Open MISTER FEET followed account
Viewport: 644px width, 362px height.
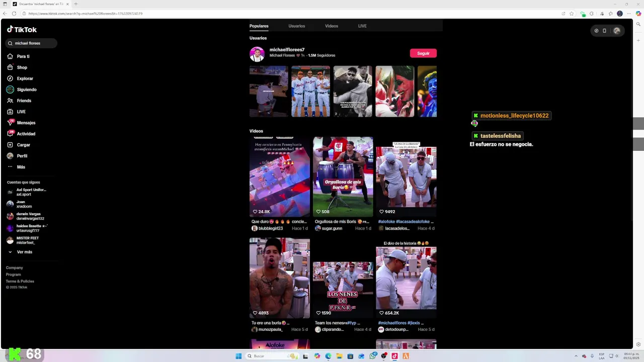pyautogui.click(x=22, y=240)
